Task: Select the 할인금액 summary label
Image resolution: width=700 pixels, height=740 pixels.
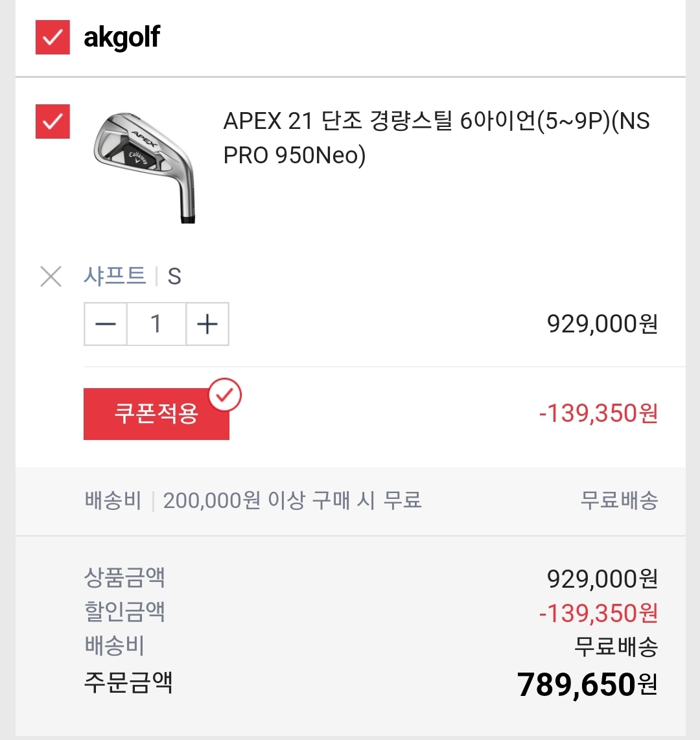Action: tap(124, 612)
